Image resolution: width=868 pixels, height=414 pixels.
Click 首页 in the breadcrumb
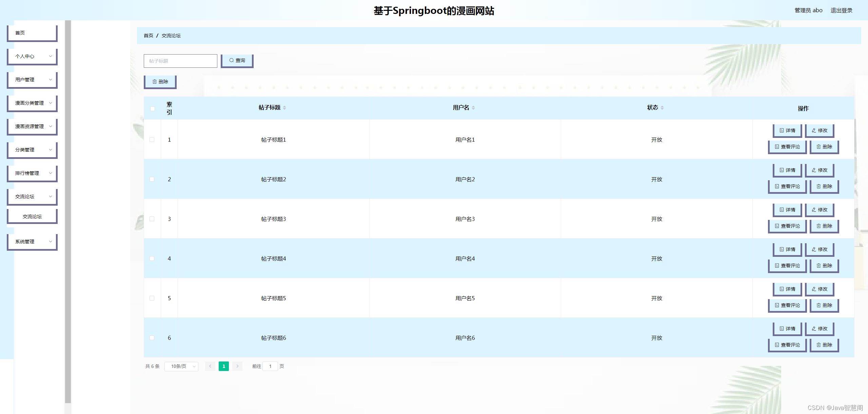click(x=148, y=36)
